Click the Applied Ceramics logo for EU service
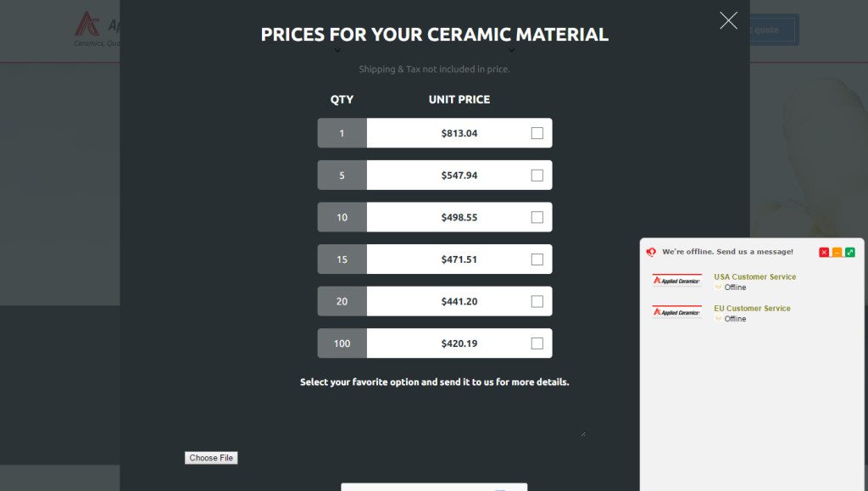868x491 pixels. (x=676, y=312)
